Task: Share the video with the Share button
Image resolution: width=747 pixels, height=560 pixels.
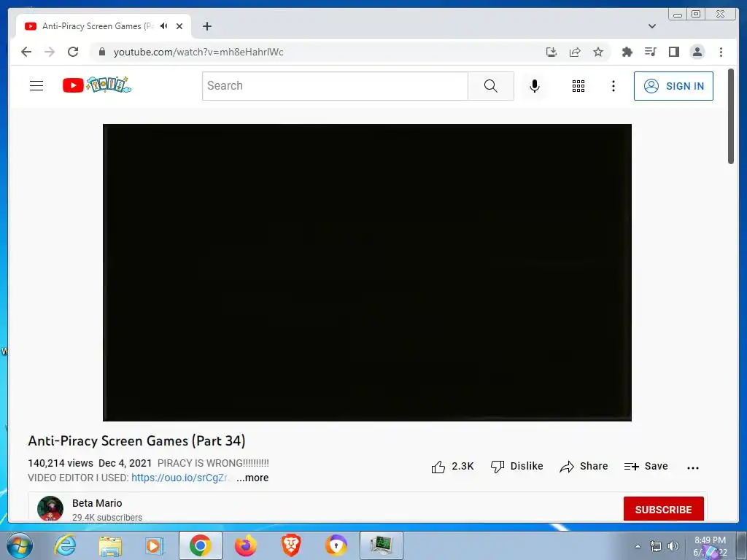Action: pos(584,466)
